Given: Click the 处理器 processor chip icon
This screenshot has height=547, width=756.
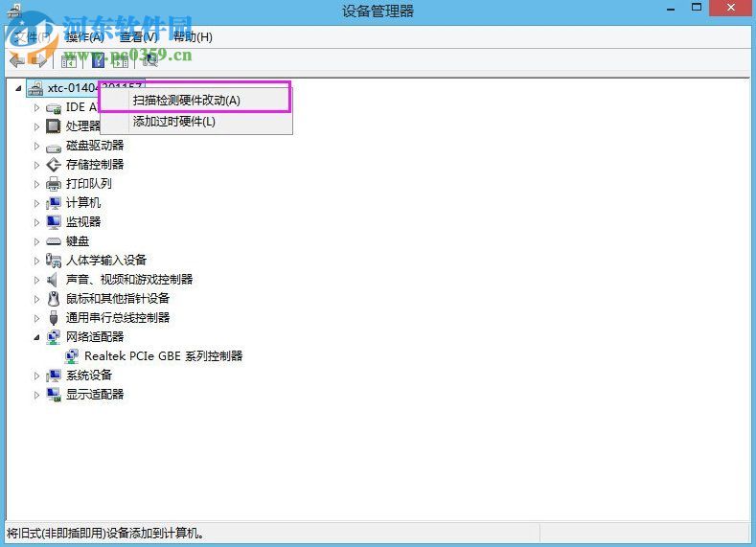Looking at the screenshot, I should click(53, 126).
